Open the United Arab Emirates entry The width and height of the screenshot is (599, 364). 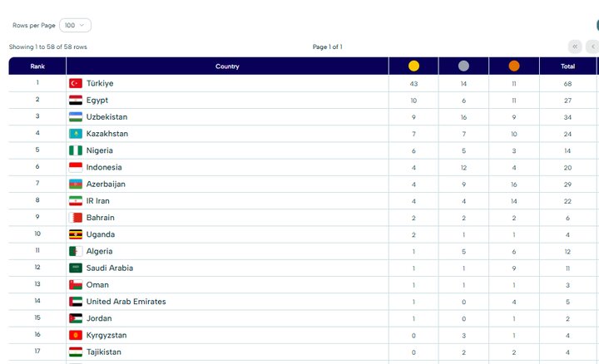pos(126,302)
